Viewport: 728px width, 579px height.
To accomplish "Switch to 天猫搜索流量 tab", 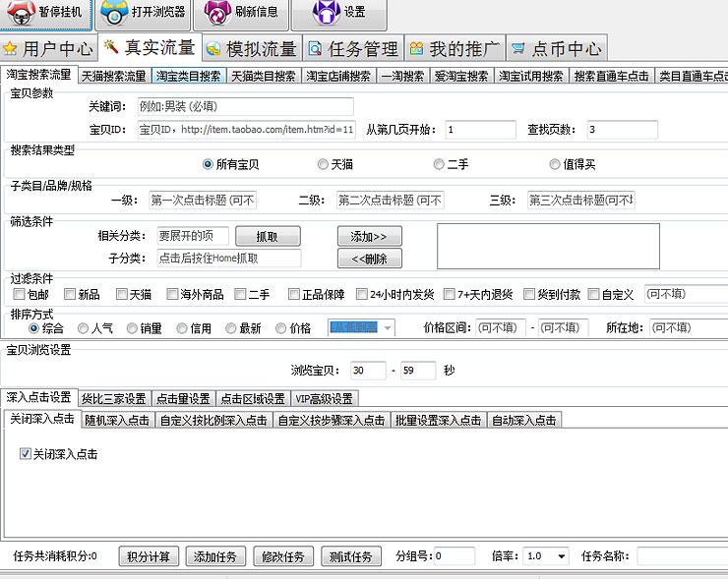I will coord(114,76).
